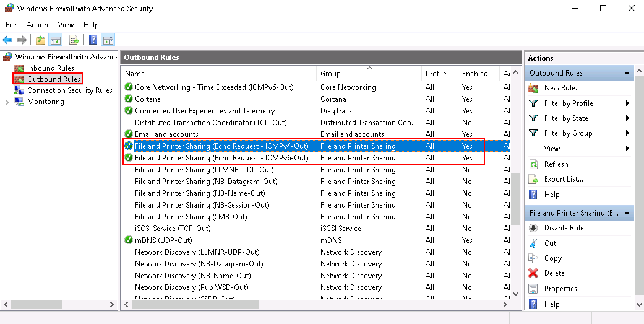Screen dimensions: 644x324
Task: Click the New Rule icon in Actions
Action: pos(533,87)
